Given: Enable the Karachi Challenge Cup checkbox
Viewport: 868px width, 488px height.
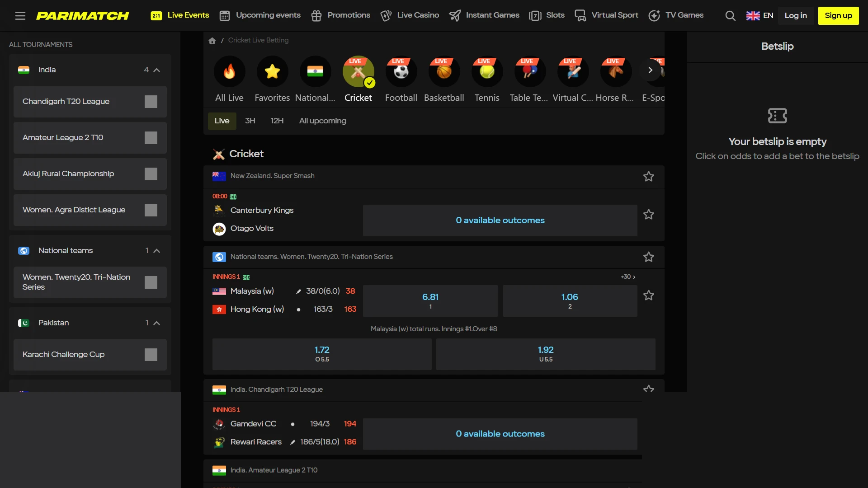Looking at the screenshot, I should pos(151,355).
